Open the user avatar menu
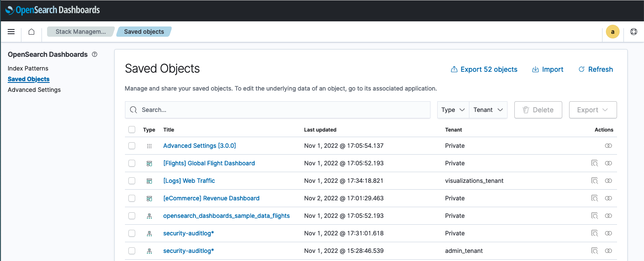Viewport: 644px width, 261px height. (x=613, y=32)
